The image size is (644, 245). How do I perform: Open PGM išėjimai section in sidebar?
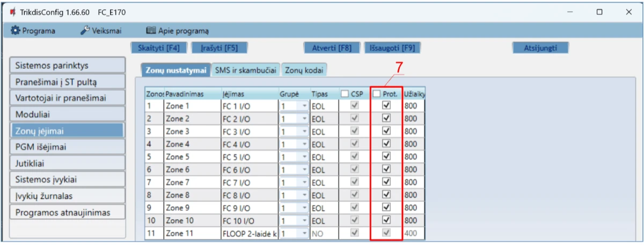point(67,147)
